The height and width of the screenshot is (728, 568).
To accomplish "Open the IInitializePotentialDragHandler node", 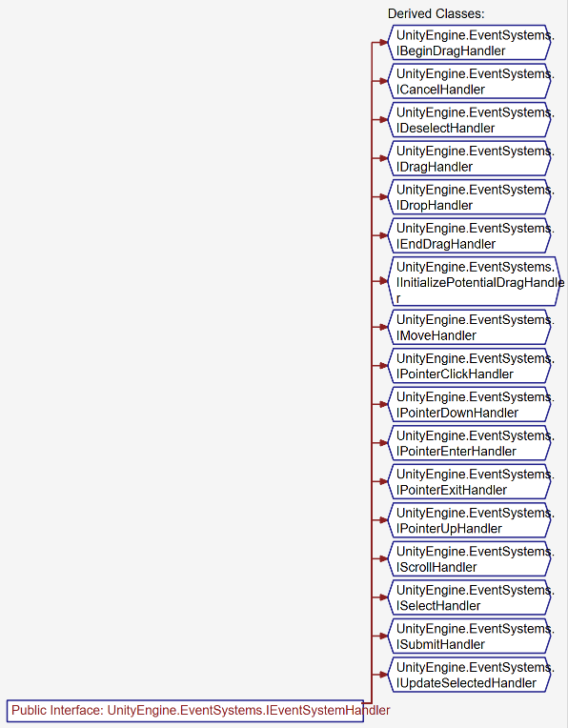I will pyautogui.click(x=473, y=281).
